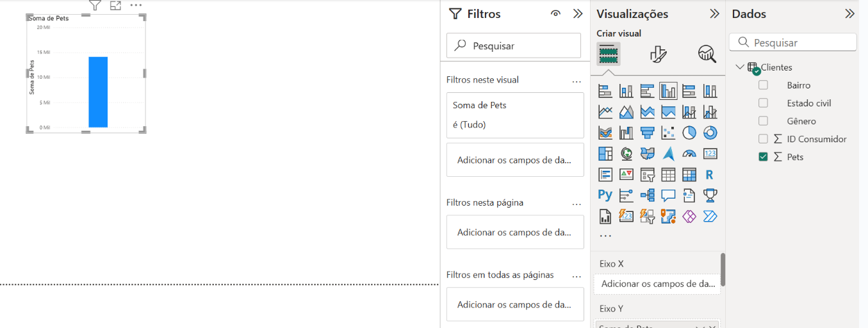The image size is (868, 328).
Task: Select the Power Apps visual
Action: coord(689,216)
